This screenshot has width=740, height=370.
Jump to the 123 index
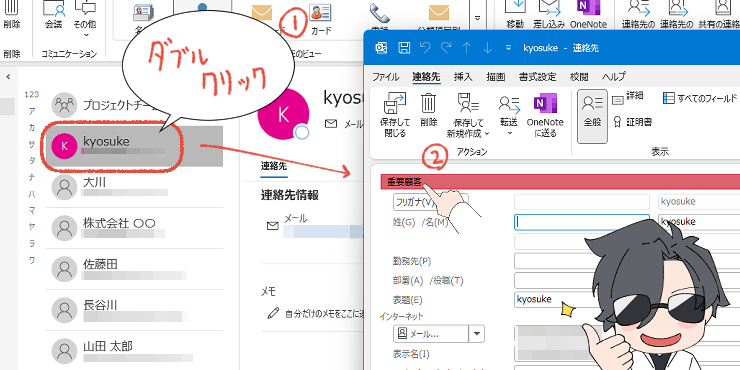point(32,94)
